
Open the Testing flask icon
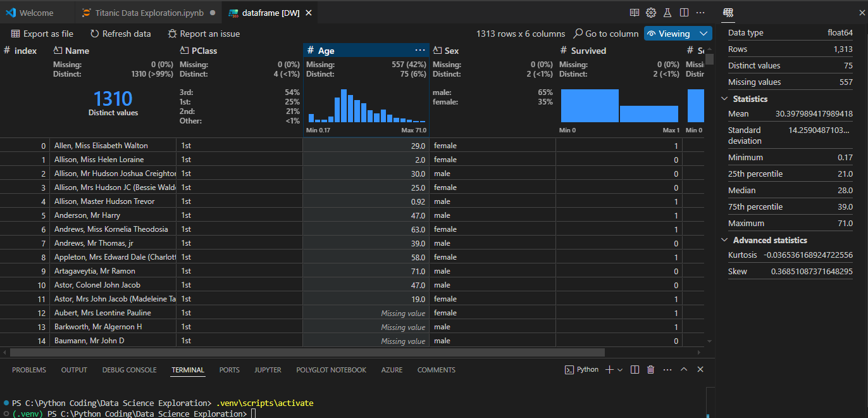[668, 12]
